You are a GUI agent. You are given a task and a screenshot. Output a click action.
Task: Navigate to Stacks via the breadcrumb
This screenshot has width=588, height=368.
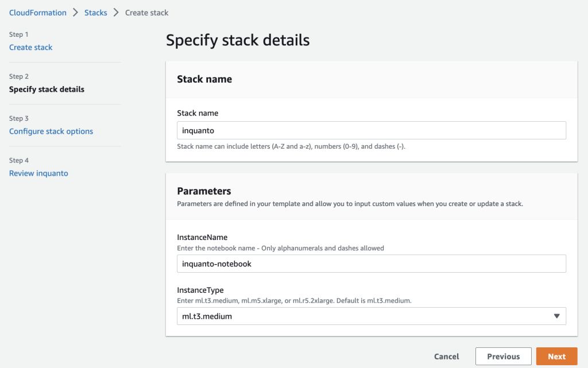click(95, 12)
